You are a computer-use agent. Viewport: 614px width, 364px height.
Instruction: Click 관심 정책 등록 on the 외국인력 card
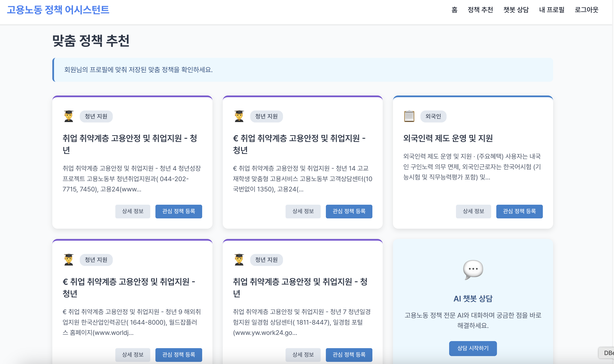click(x=519, y=211)
